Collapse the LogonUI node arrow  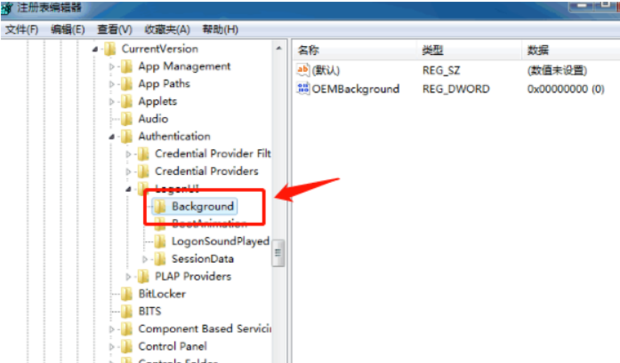128,189
